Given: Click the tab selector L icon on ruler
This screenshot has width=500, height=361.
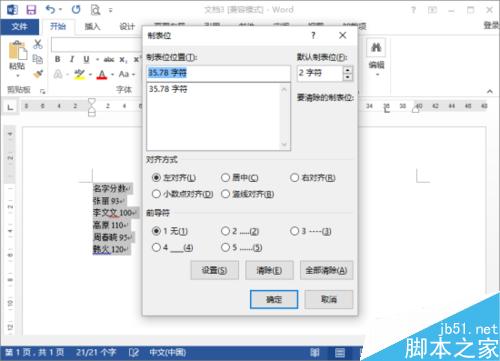Looking at the screenshot, I should [x=11, y=107].
